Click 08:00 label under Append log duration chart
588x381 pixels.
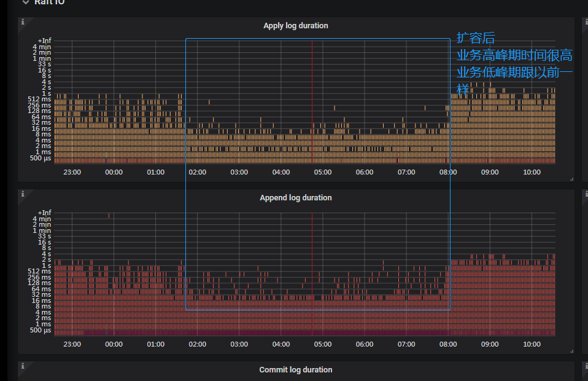tap(448, 344)
